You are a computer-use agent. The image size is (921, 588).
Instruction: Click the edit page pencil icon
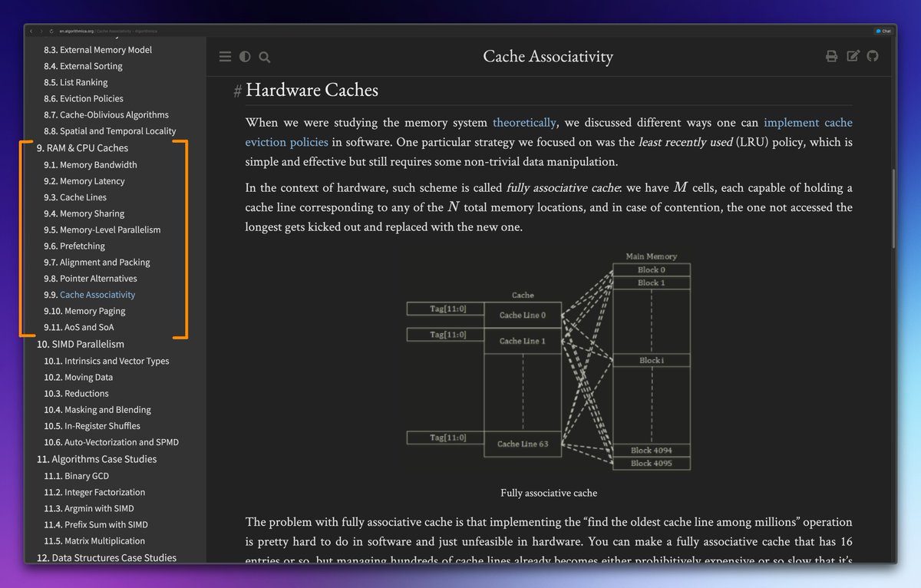pos(853,56)
